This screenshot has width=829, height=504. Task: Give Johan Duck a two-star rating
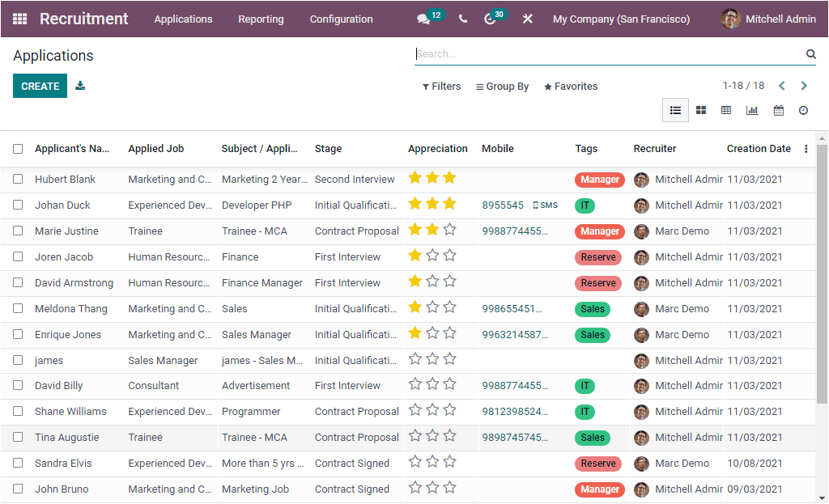coord(432,205)
